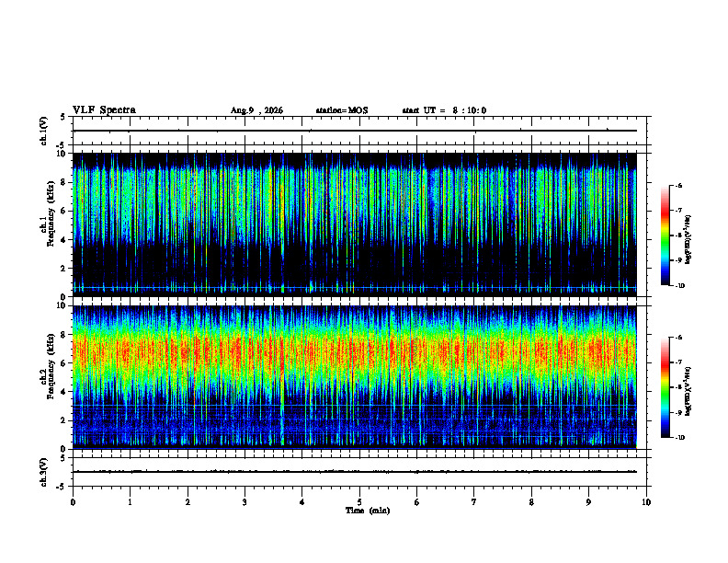Select the date label 'Aug.9 , 2026'
Image resolution: width=728 pixels, height=563 pixels.
[x=256, y=110]
